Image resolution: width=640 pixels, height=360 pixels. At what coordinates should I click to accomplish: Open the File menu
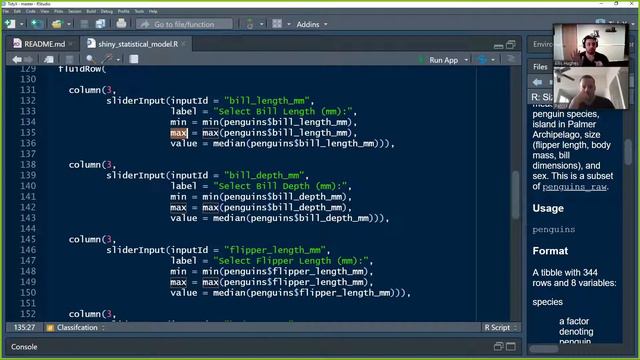6,11
